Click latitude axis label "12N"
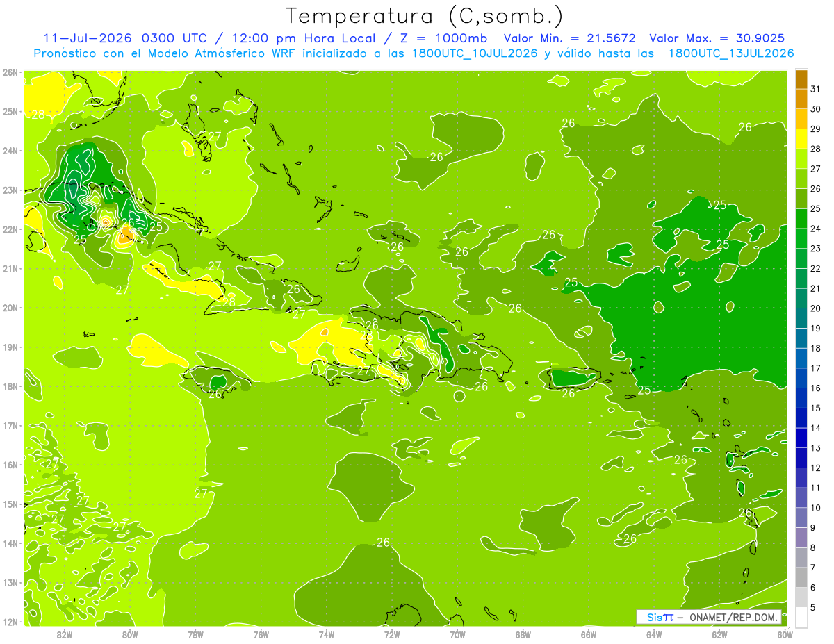The height and width of the screenshot is (644, 834). 10,622
